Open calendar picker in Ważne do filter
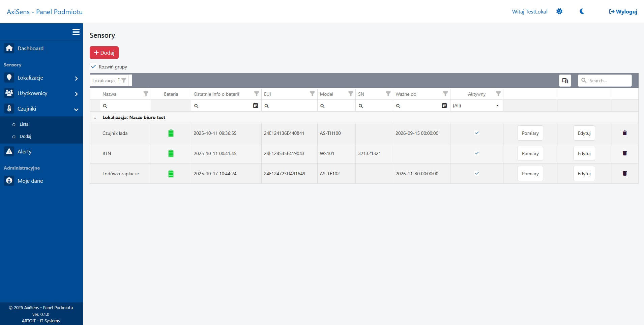Screen dimensions: 644x325 (444, 106)
